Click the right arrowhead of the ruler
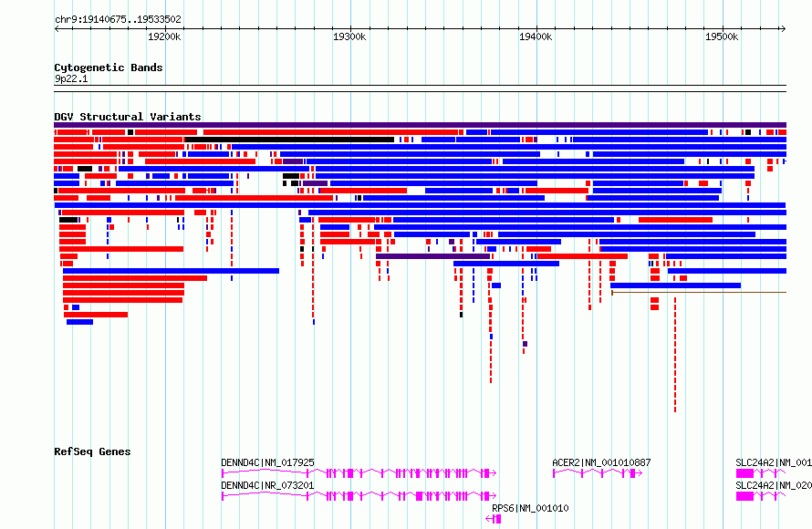 [x=784, y=28]
